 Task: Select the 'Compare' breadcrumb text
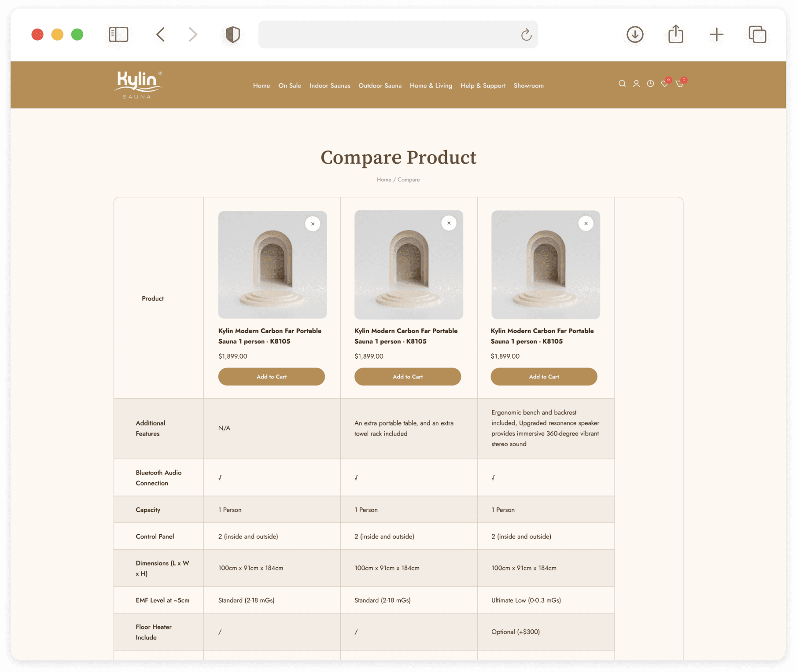(x=409, y=180)
